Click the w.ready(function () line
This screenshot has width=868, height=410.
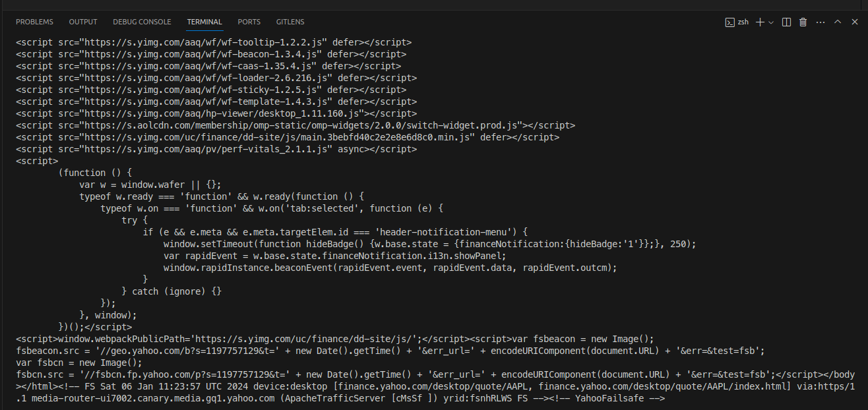click(222, 196)
